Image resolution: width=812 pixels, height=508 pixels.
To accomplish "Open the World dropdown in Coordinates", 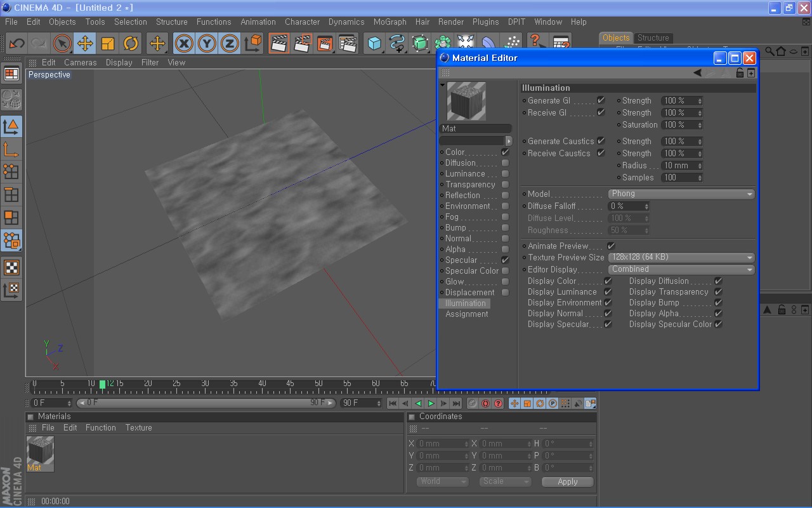I will tap(442, 481).
